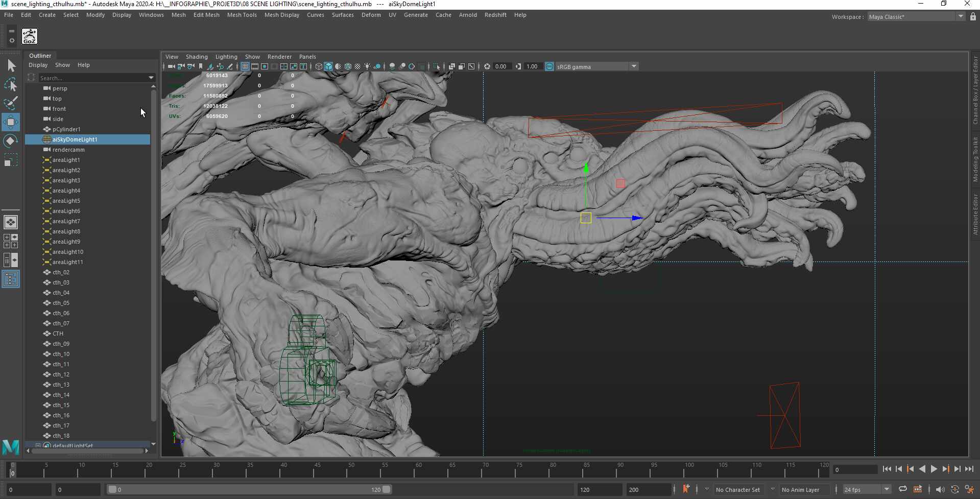Toggle view transform color management

pyautogui.click(x=549, y=66)
